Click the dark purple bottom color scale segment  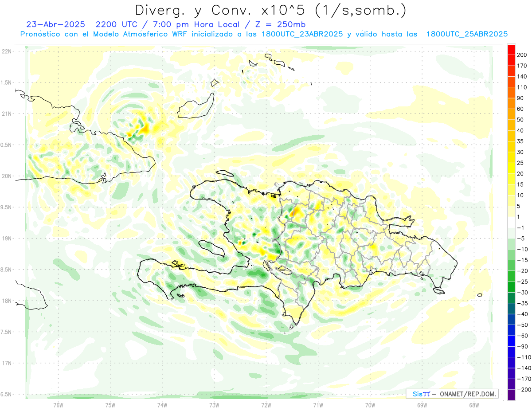[511, 395]
